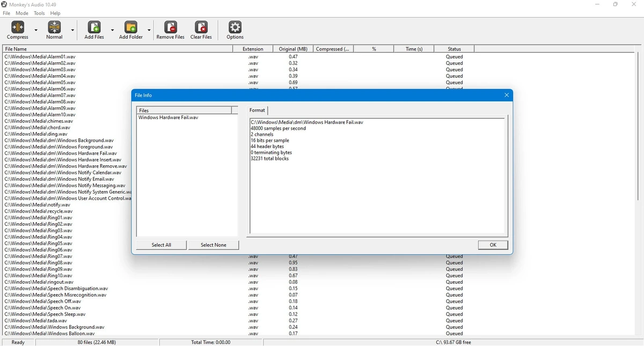Click the Select None button
Screen dimensions: 644x346
point(213,245)
